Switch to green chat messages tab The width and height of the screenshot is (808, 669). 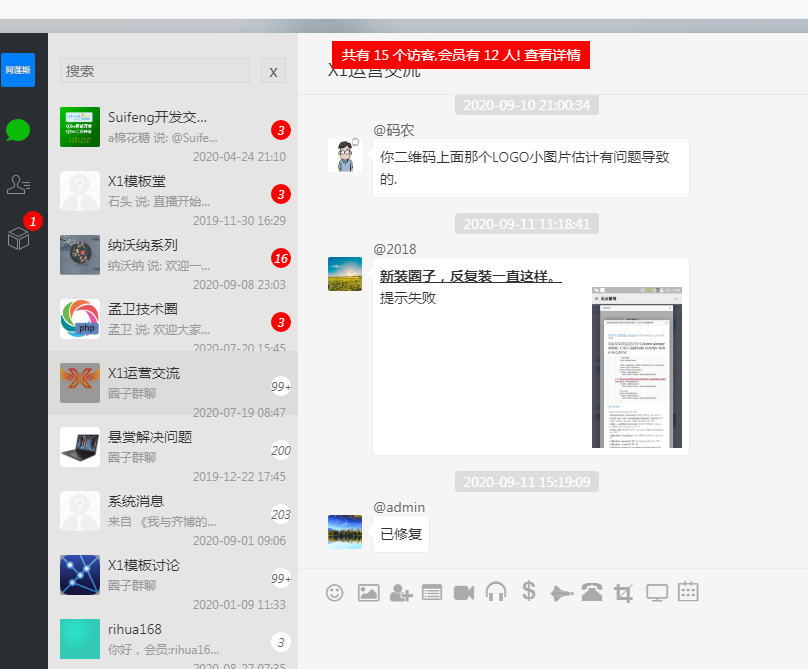18,130
